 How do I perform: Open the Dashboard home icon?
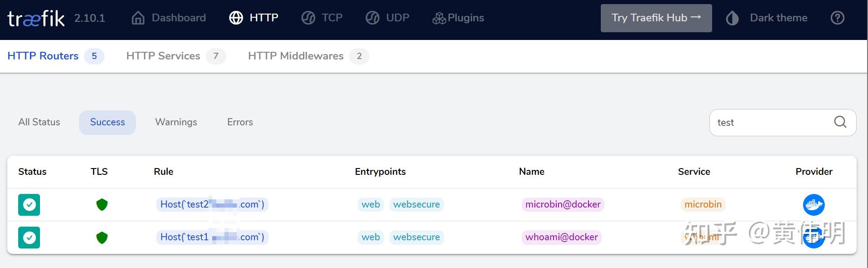point(138,18)
